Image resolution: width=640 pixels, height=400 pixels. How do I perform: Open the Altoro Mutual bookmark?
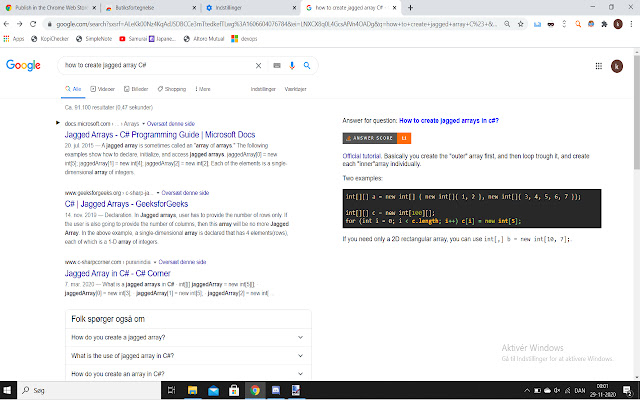click(x=204, y=39)
